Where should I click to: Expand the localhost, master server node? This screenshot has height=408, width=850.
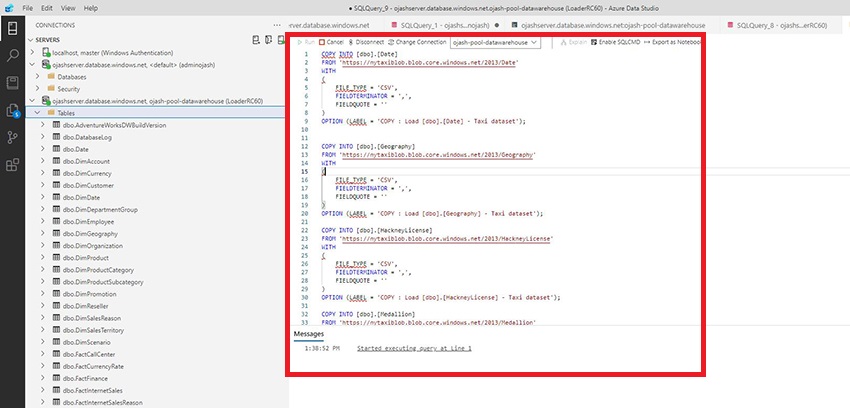(x=33, y=53)
